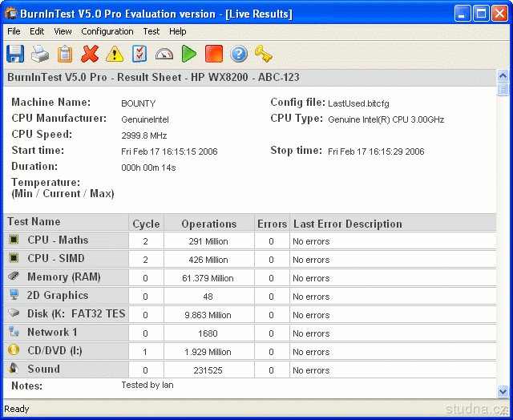
Task: Click the printer icon in toolbar
Action: [40, 54]
